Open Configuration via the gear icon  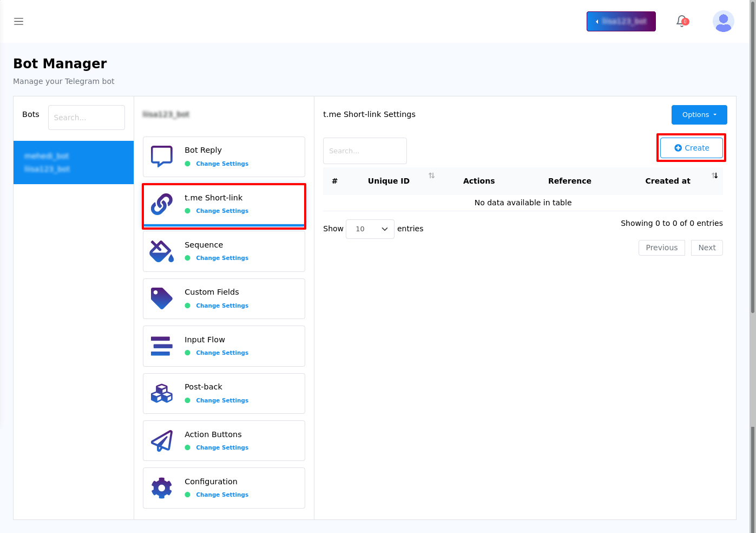tap(161, 487)
